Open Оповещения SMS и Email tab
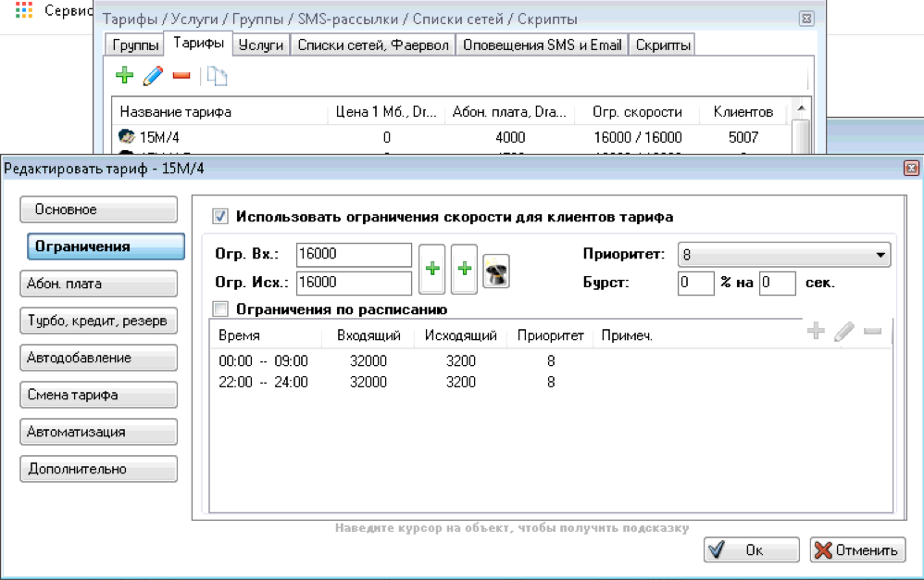 coord(543,45)
